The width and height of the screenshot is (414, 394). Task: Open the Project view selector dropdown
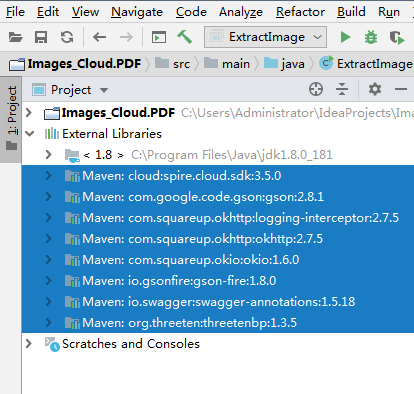[x=70, y=90]
